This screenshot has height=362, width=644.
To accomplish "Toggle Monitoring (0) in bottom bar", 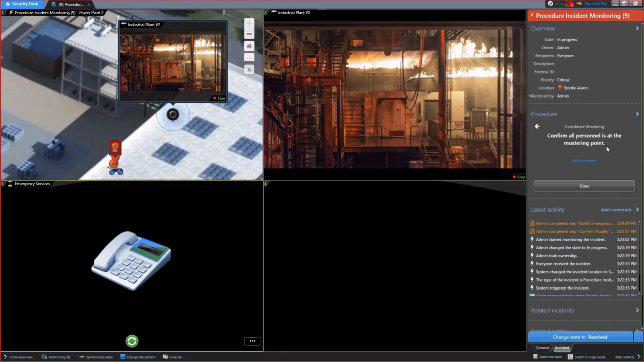I will 56,357.
